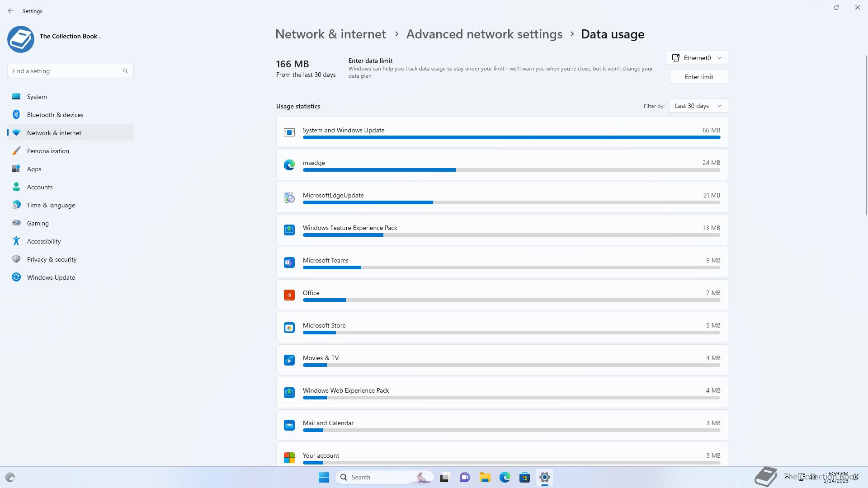Click the System and Windows Update row icon
Screen dimensions: 868x488
289,132
